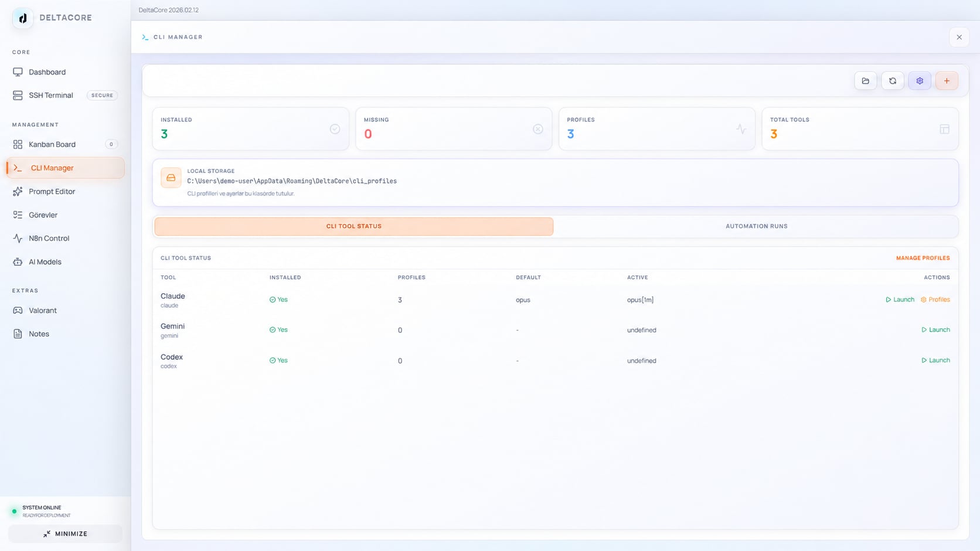This screenshot has height=551, width=980.
Task: Close the CLI Manager panel
Action: click(x=959, y=38)
